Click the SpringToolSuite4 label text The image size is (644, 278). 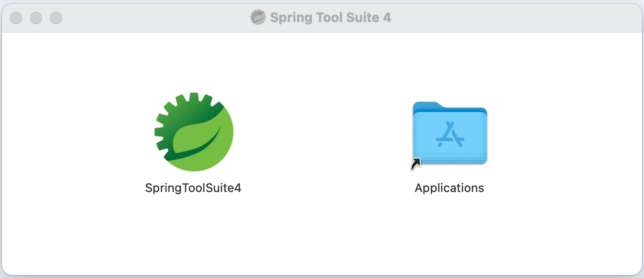point(193,188)
